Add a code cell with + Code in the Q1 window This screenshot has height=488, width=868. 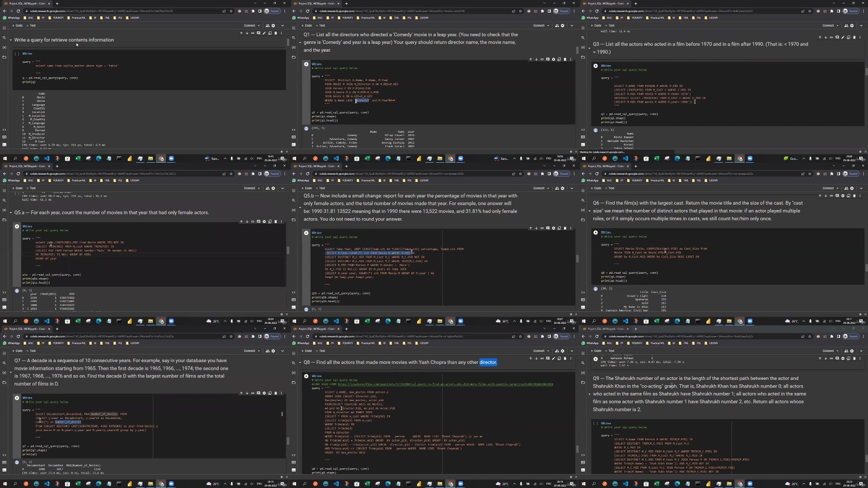click(x=307, y=26)
